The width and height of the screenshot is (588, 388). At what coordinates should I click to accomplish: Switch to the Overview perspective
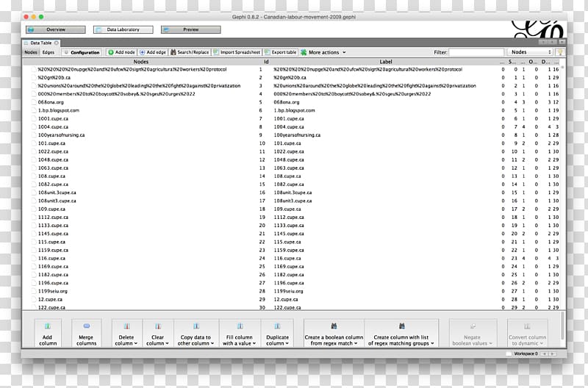pyautogui.click(x=56, y=29)
